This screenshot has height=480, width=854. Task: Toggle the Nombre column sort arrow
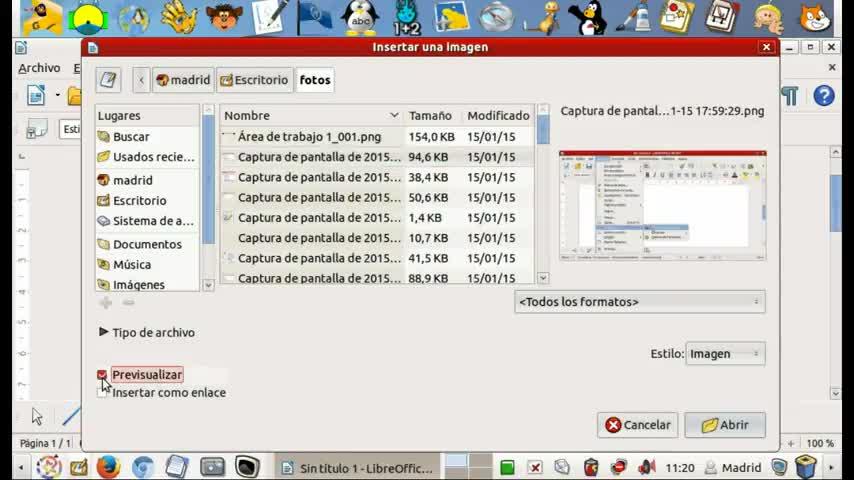[394, 116]
